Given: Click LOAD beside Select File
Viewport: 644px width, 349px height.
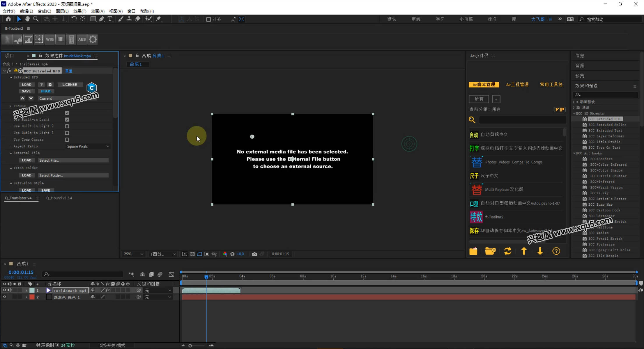Looking at the screenshot, I should click(26, 160).
